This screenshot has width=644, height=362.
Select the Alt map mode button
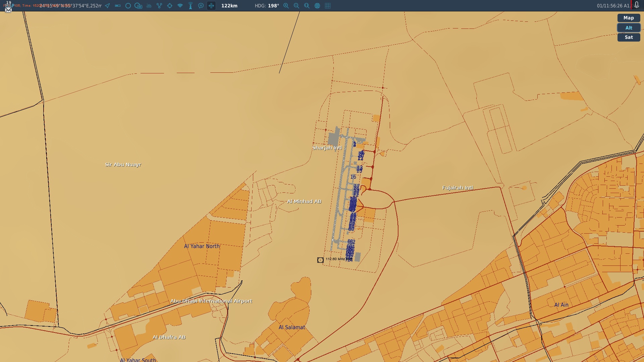(x=629, y=28)
